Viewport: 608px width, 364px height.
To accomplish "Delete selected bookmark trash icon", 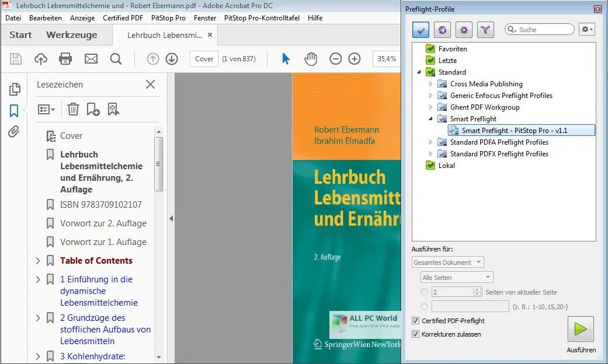I will 73,109.
